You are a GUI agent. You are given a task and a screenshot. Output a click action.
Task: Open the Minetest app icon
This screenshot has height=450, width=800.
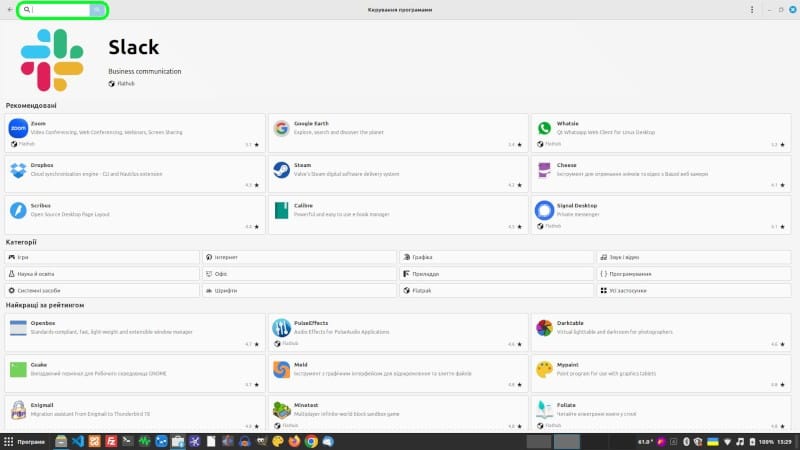click(x=281, y=410)
